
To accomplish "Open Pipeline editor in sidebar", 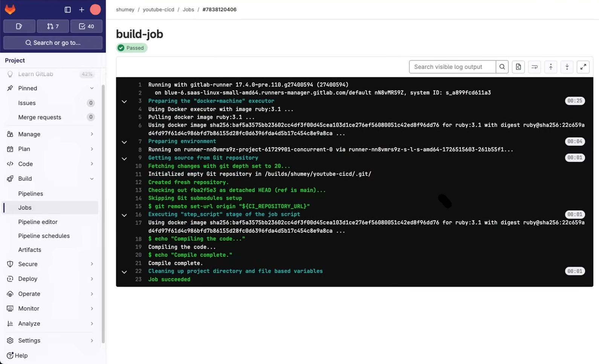I will tap(38, 222).
